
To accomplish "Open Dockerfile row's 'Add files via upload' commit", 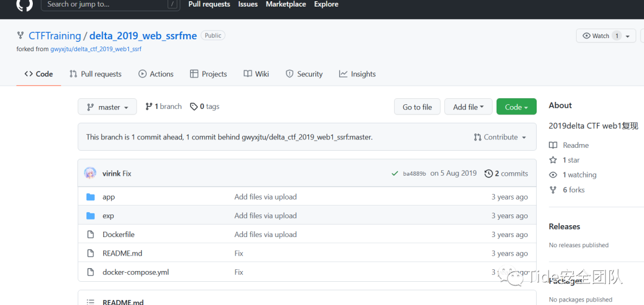I will click(x=265, y=235).
